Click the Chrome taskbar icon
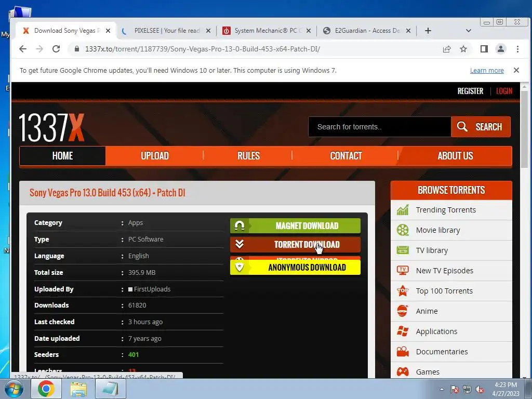Viewport: 532px width, 399px height. pos(46,389)
